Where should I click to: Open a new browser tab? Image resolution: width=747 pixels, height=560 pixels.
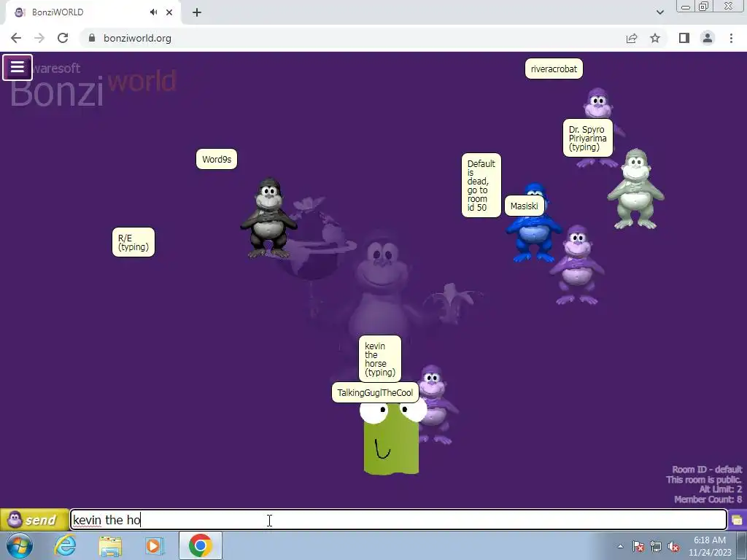pyautogui.click(x=197, y=12)
